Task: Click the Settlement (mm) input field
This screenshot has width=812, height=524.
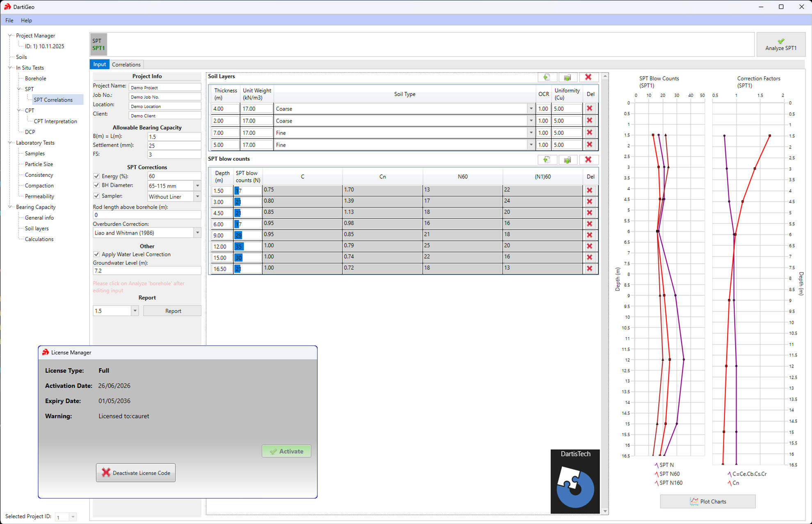Action: [174, 146]
